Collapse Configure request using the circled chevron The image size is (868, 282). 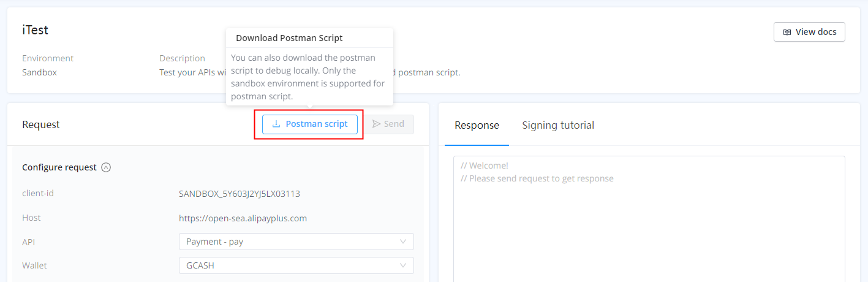tap(106, 167)
